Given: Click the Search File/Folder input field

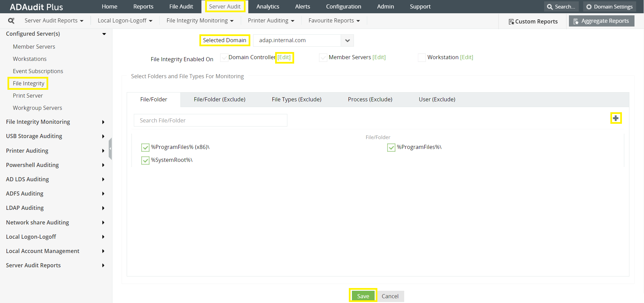Looking at the screenshot, I should pyautogui.click(x=210, y=120).
